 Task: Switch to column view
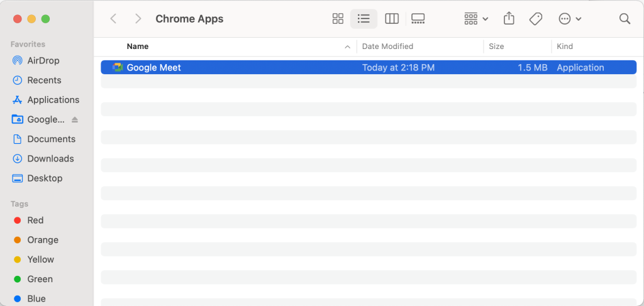pos(392,19)
